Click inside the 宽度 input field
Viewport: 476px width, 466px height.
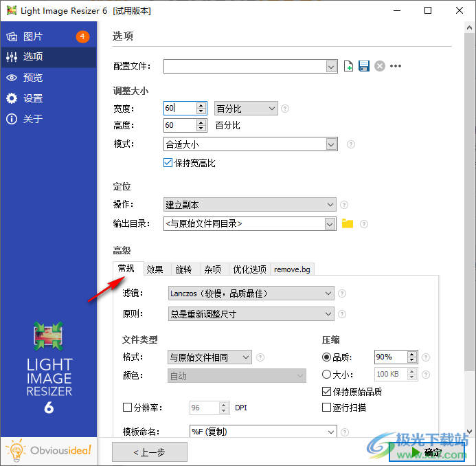pyautogui.click(x=180, y=109)
